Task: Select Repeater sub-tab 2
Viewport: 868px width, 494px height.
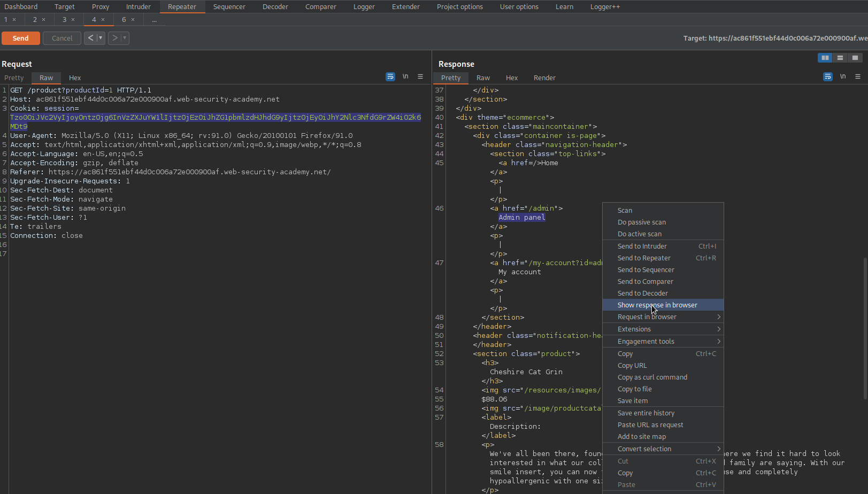Action: point(35,20)
